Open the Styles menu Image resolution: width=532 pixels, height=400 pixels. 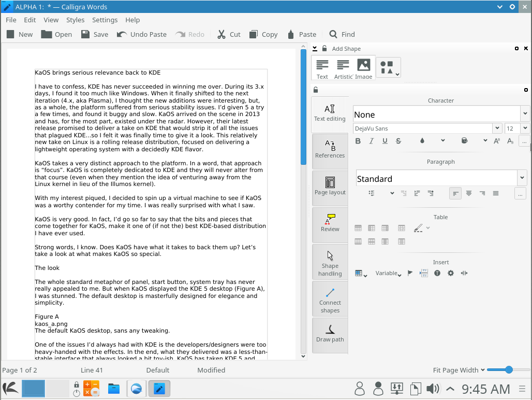click(x=76, y=20)
